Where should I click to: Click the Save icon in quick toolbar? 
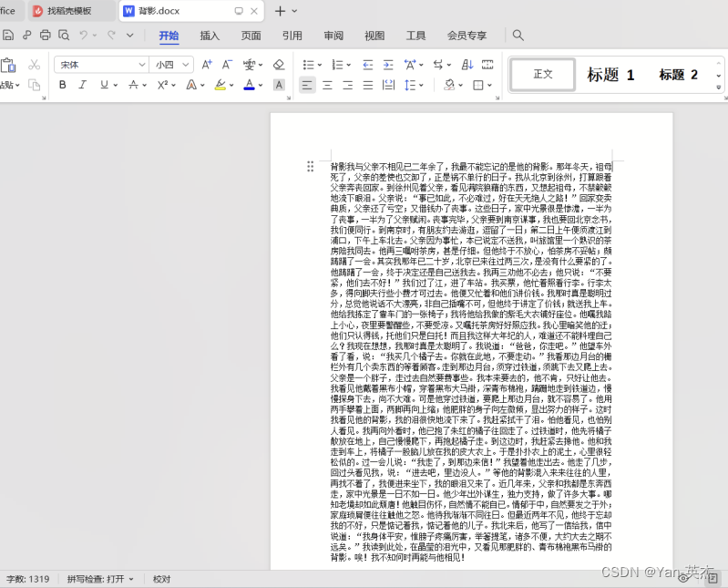coord(8,36)
